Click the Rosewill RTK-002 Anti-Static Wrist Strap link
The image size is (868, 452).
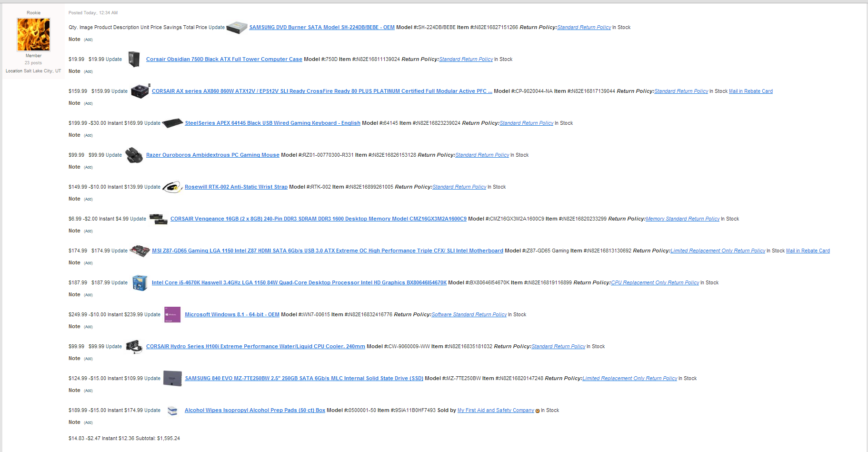[x=236, y=187]
